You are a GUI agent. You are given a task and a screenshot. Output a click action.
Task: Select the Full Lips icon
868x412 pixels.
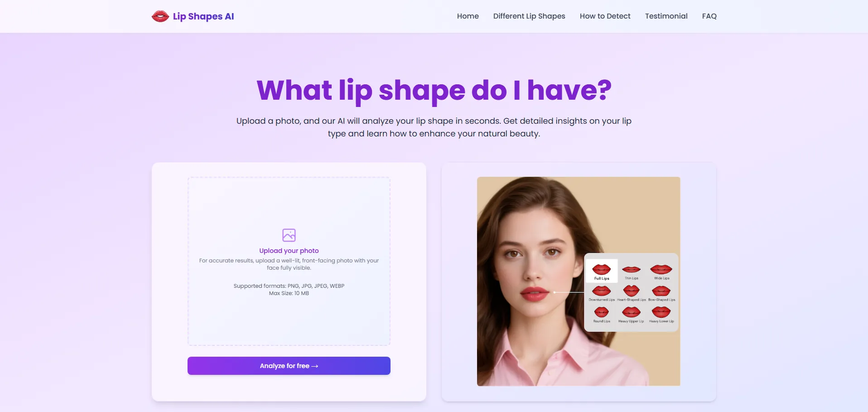click(602, 269)
